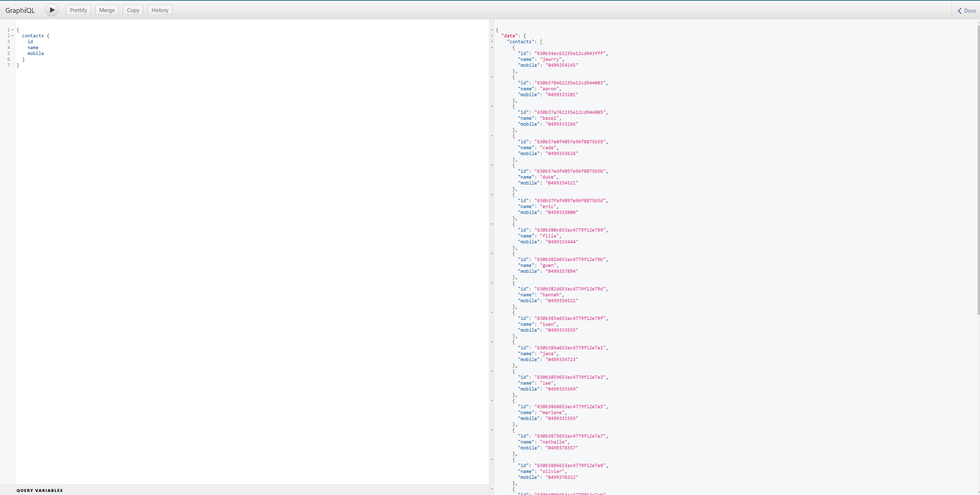The width and height of the screenshot is (980, 495).
Task: Copy the query using the Copy button
Action: pos(133,10)
